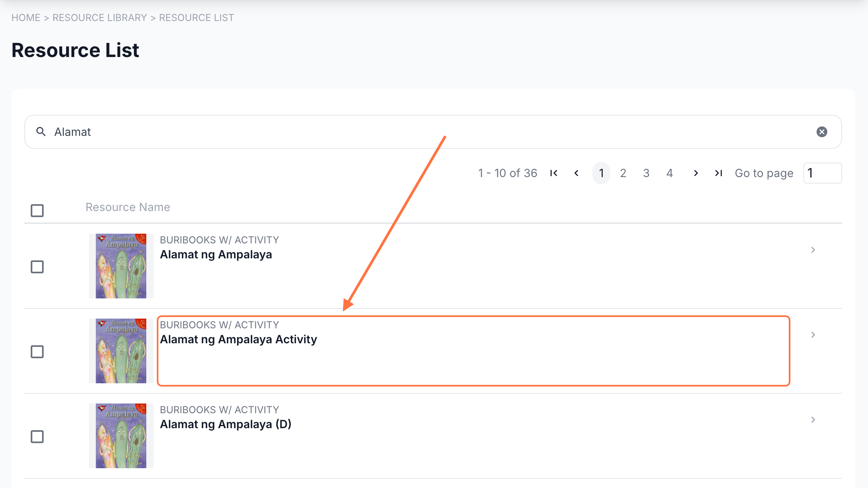The width and height of the screenshot is (868, 488).
Task: Jump to last page of results
Action: tap(718, 173)
